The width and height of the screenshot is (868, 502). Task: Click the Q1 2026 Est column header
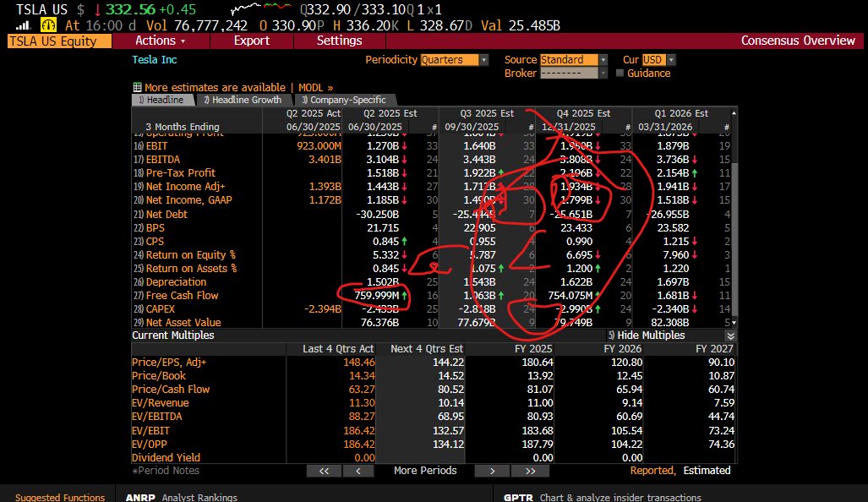coord(681,113)
